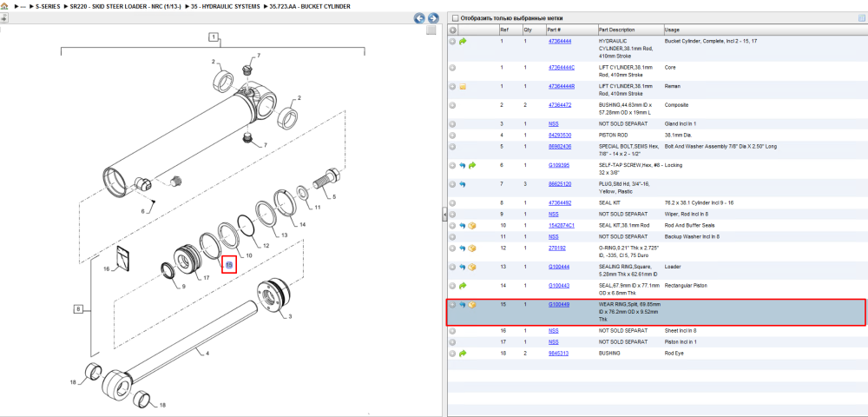Viewport: 868px width, 417px height.
Task: Add bolt 86982436 using its gray circle
Action: point(452,146)
